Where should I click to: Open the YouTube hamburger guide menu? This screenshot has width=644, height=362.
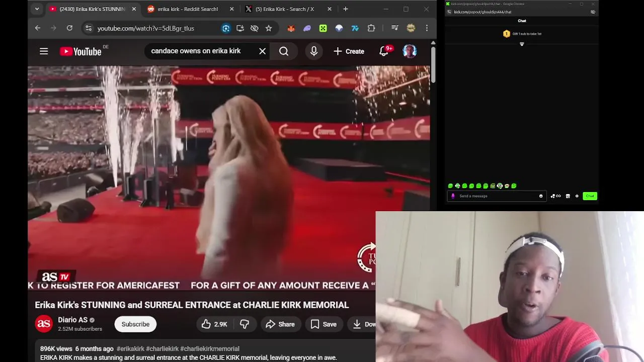click(44, 51)
